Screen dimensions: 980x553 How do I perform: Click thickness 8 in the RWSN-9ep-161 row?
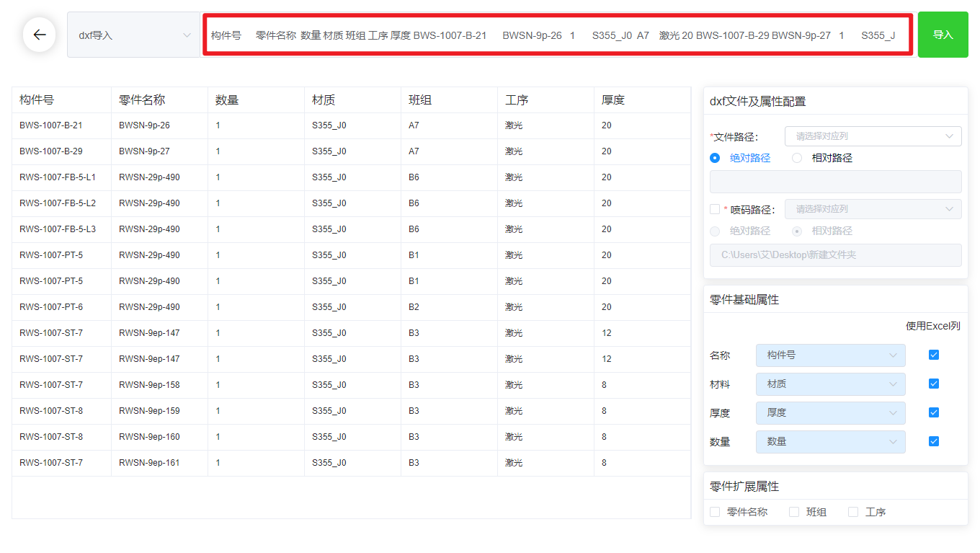pos(642,463)
